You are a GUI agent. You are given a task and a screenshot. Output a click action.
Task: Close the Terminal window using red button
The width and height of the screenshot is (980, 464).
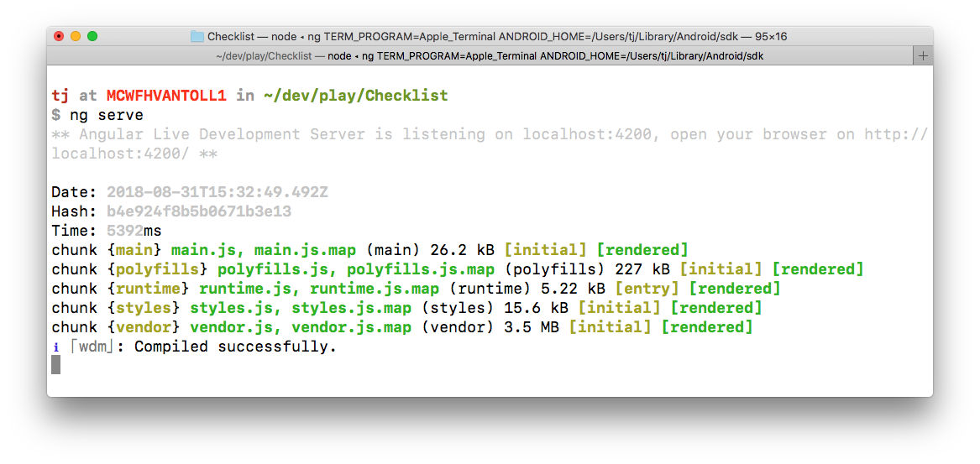[59, 36]
